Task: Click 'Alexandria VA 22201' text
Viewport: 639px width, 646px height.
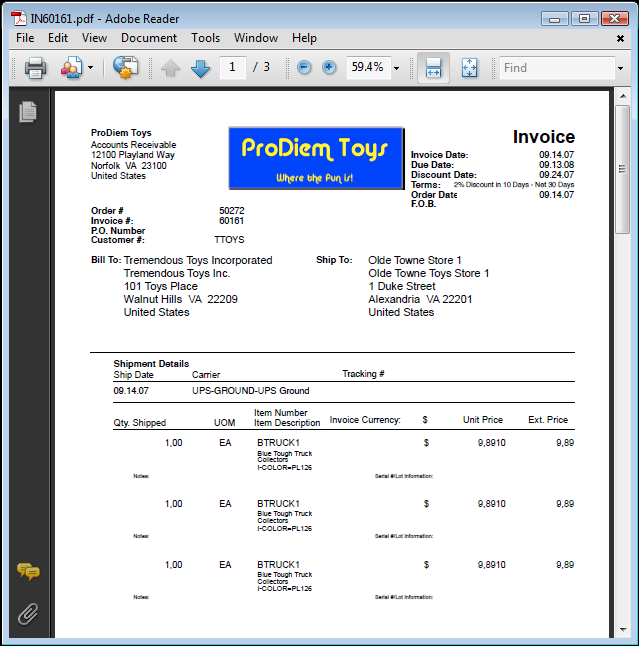Action: pos(420,299)
